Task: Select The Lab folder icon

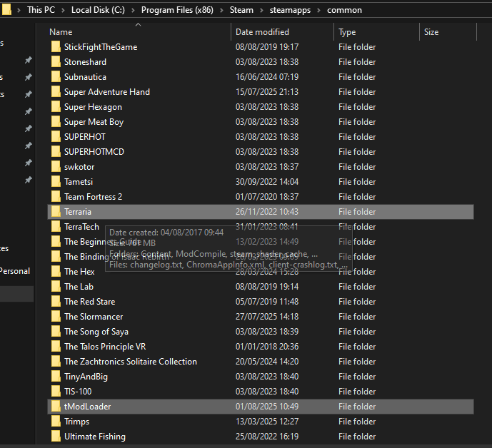Action: [56, 287]
